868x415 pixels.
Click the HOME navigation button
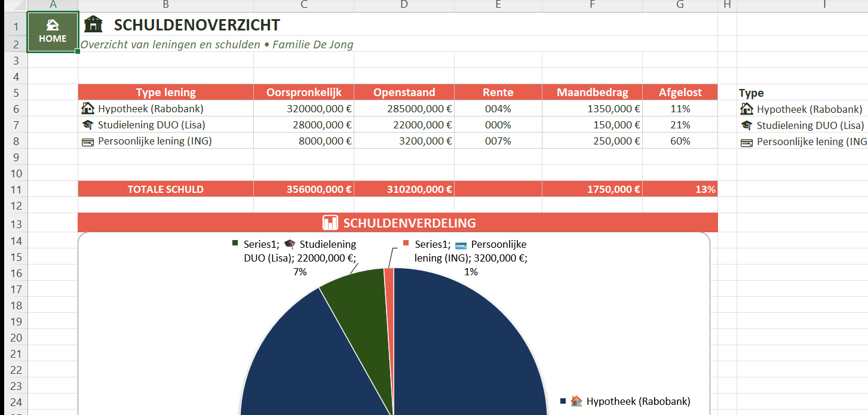click(x=53, y=32)
